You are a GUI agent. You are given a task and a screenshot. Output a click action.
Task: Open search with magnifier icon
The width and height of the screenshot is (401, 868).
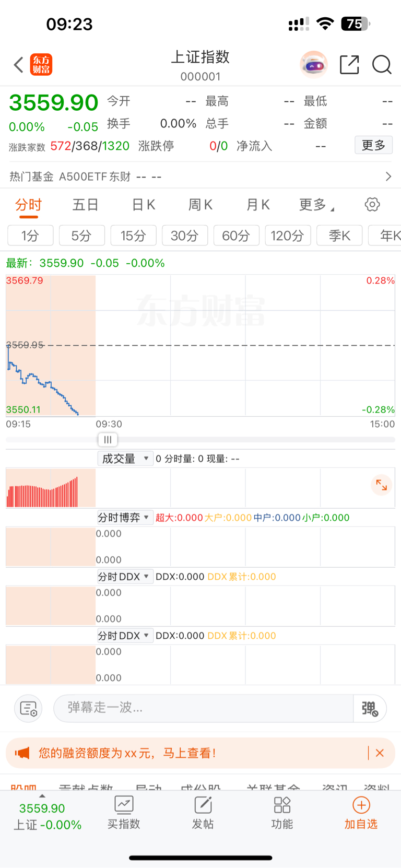[x=382, y=65]
